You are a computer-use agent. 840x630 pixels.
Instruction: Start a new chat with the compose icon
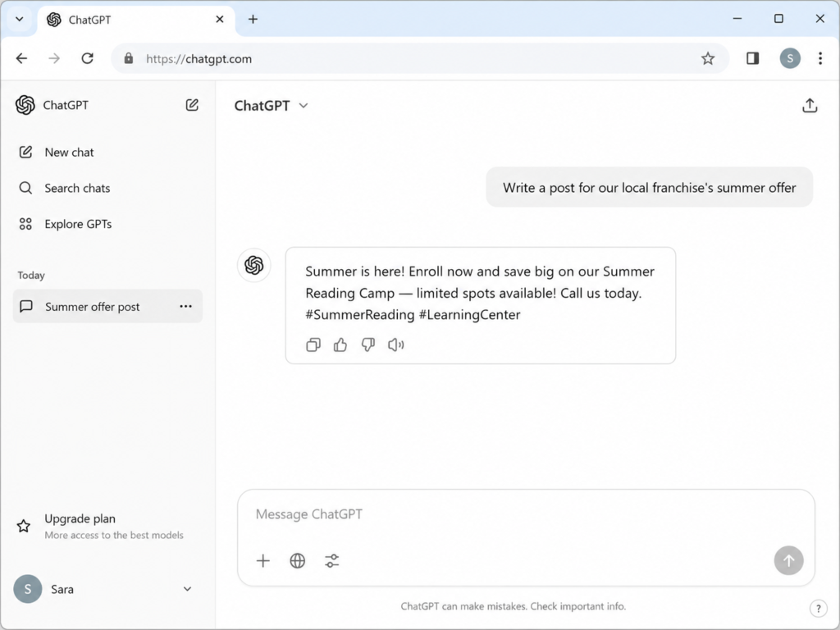[192, 105]
